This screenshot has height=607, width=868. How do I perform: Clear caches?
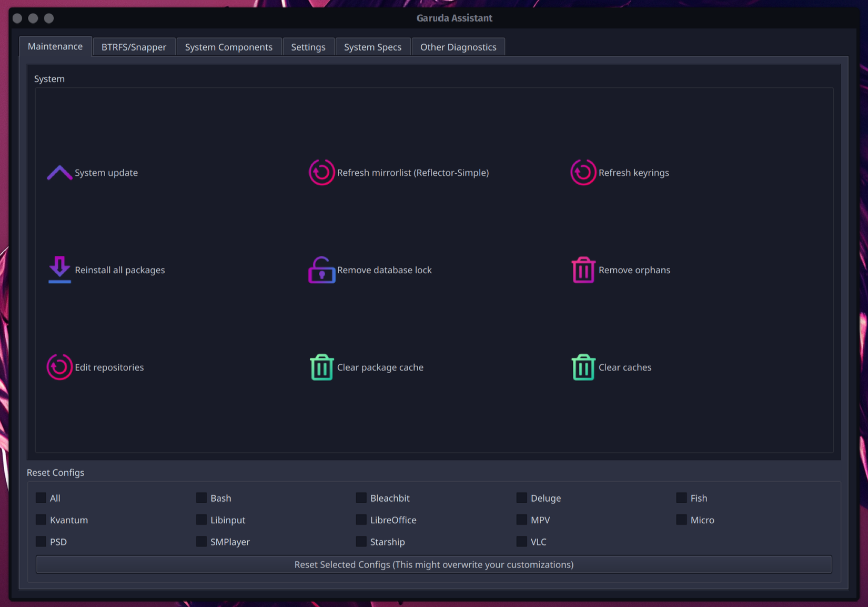pyautogui.click(x=612, y=367)
